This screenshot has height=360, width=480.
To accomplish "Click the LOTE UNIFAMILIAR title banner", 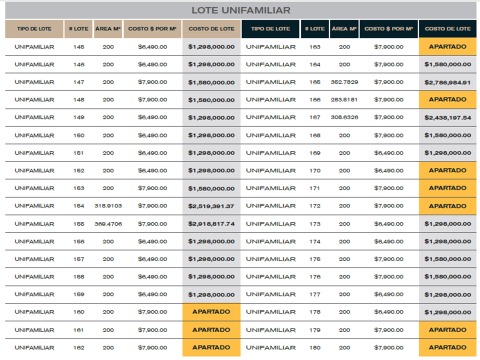I will coord(241,10).
